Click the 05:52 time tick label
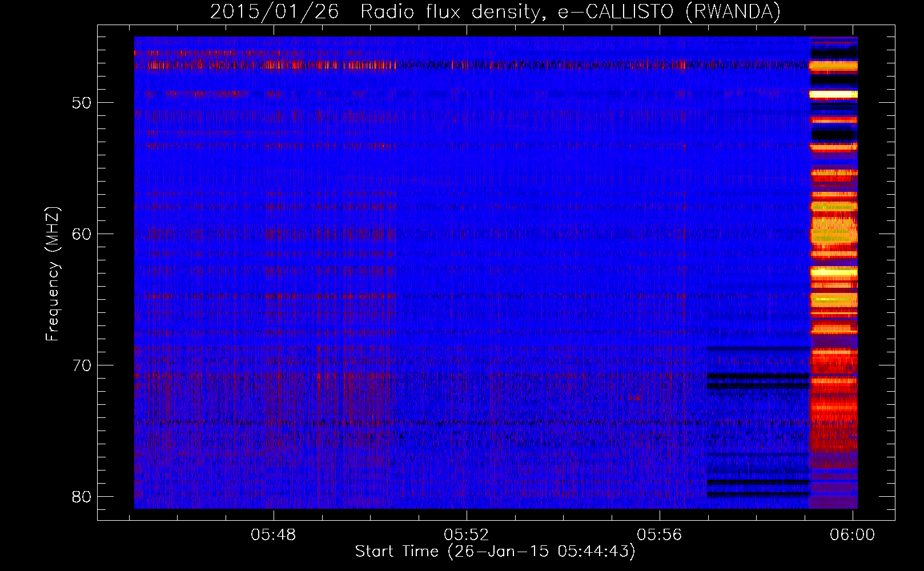The height and width of the screenshot is (571, 924). pyautogui.click(x=467, y=535)
